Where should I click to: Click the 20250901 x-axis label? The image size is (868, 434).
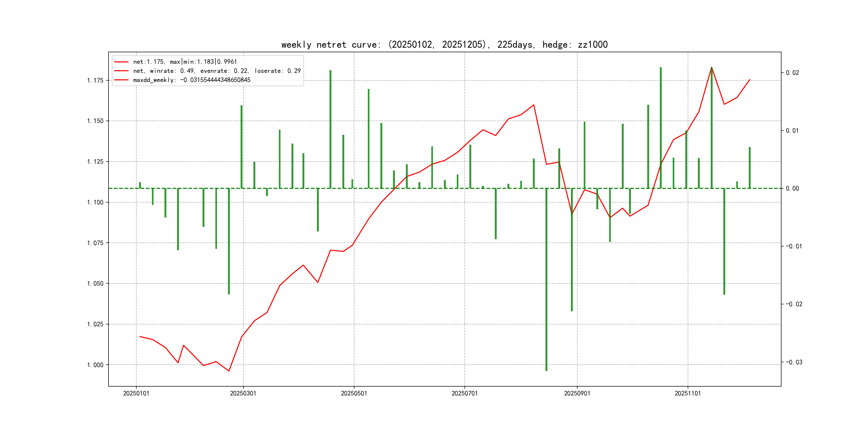pyautogui.click(x=577, y=393)
